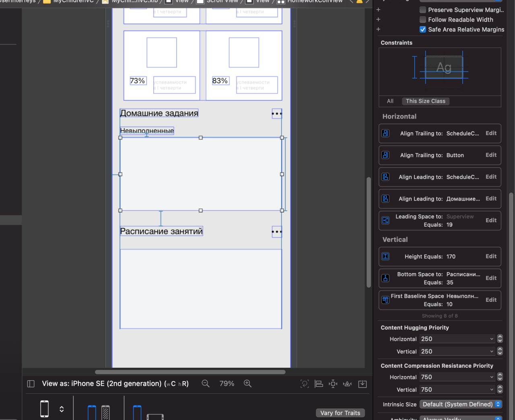Open Add New Constraints icon

(333, 384)
